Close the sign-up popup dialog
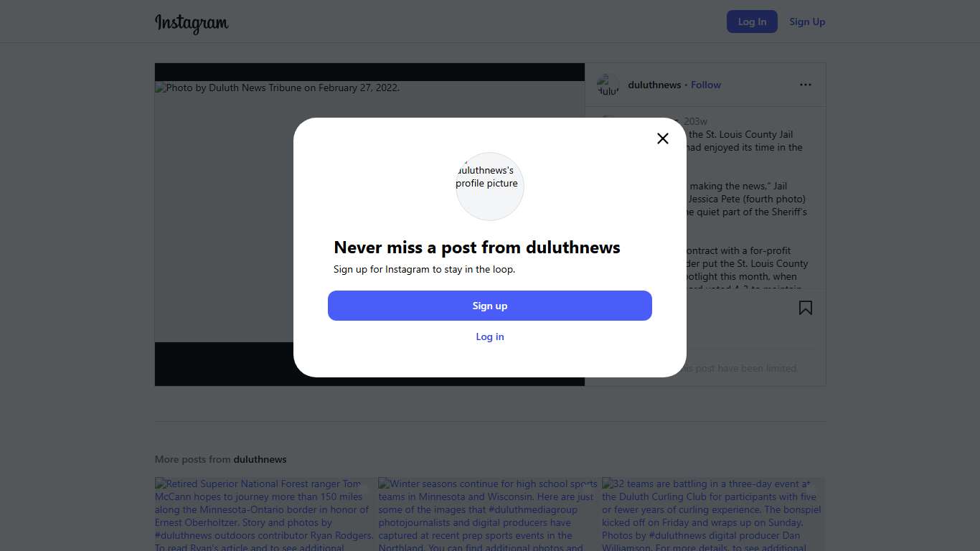The height and width of the screenshot is (551, 980). [662, 138]
